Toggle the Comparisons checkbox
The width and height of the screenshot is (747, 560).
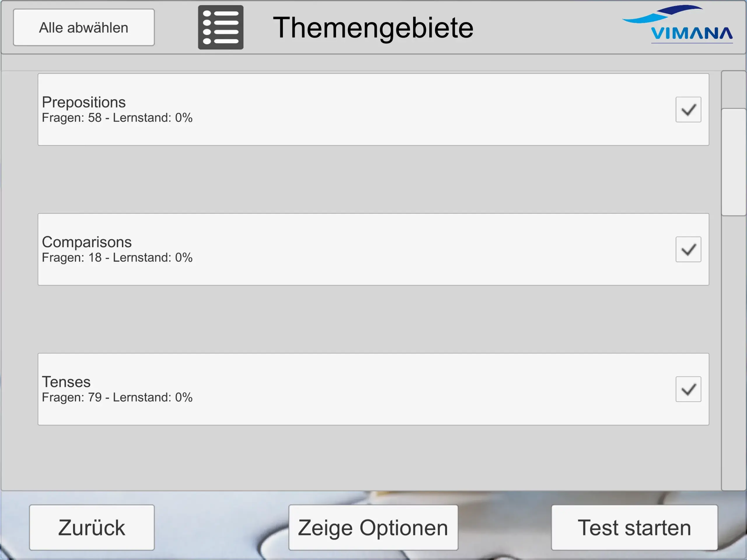[688, 250]
